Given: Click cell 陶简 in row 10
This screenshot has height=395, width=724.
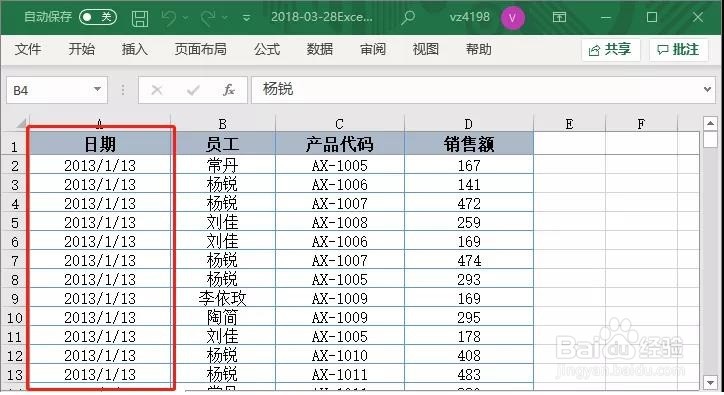Looking at the screenshot, I should coord(223,317).
